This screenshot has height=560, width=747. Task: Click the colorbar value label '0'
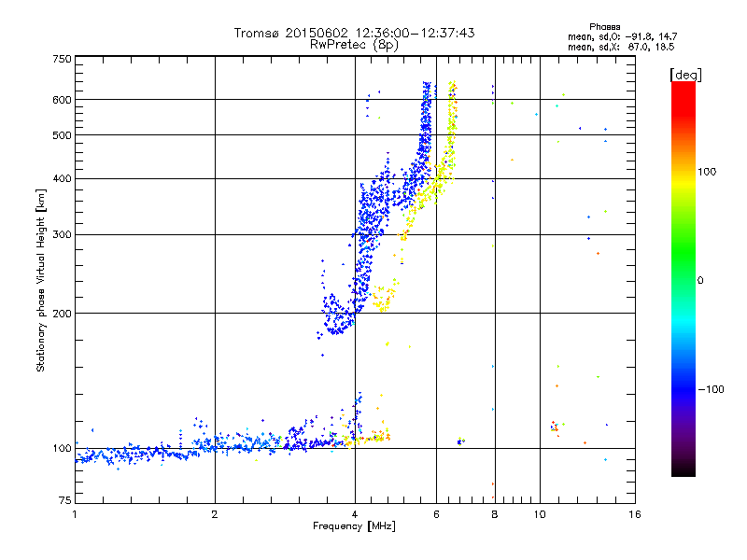pos(700,281)
